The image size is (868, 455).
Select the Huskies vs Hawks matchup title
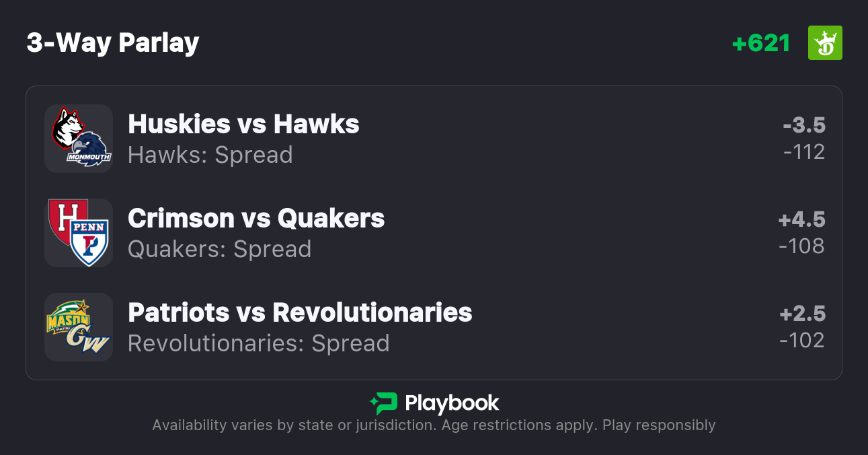click(x=243, y=124)
